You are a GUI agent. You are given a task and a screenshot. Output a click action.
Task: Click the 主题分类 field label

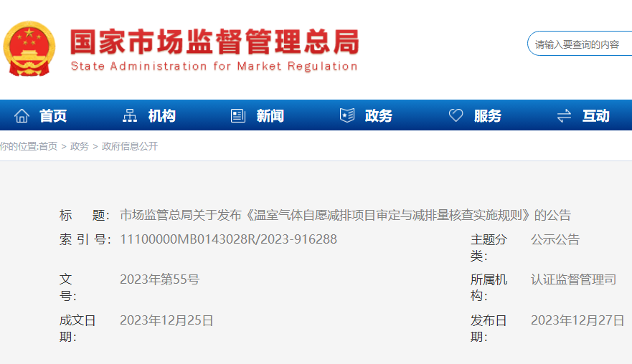(489, 248)
